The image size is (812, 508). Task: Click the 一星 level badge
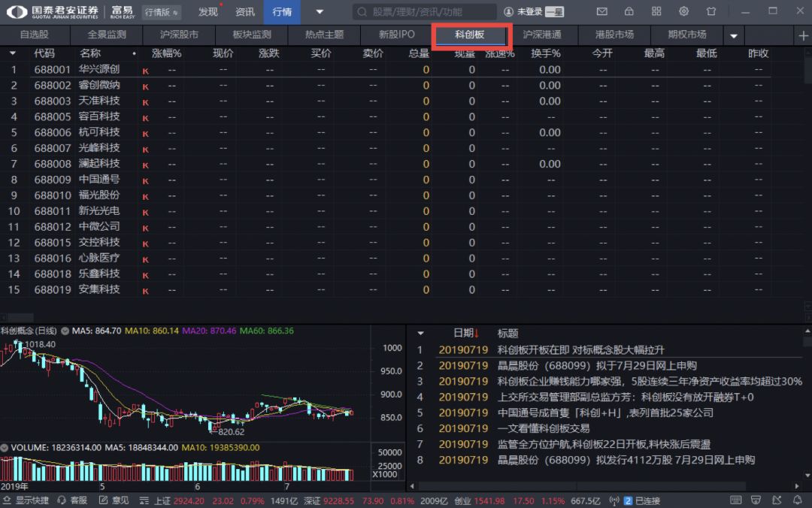pos(555,12)
